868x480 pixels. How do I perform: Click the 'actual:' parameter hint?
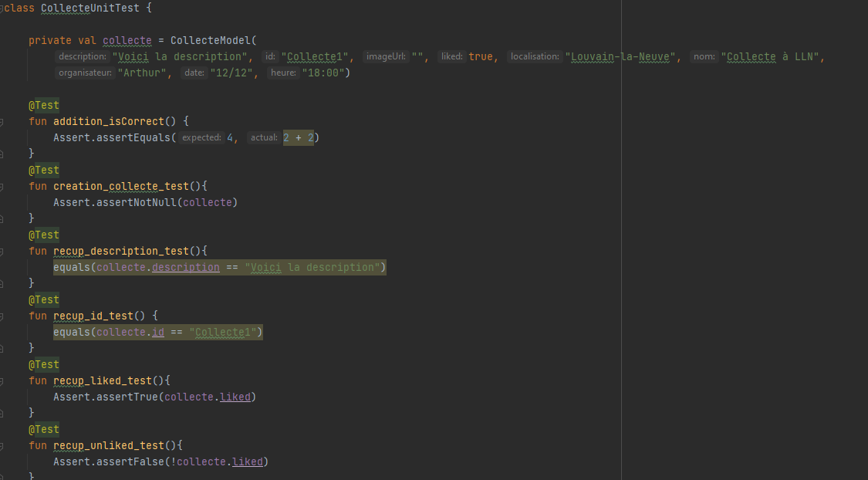264,137
